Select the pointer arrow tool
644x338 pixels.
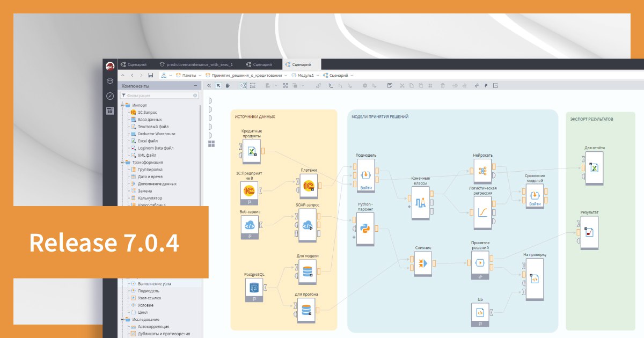coord(218,85)
